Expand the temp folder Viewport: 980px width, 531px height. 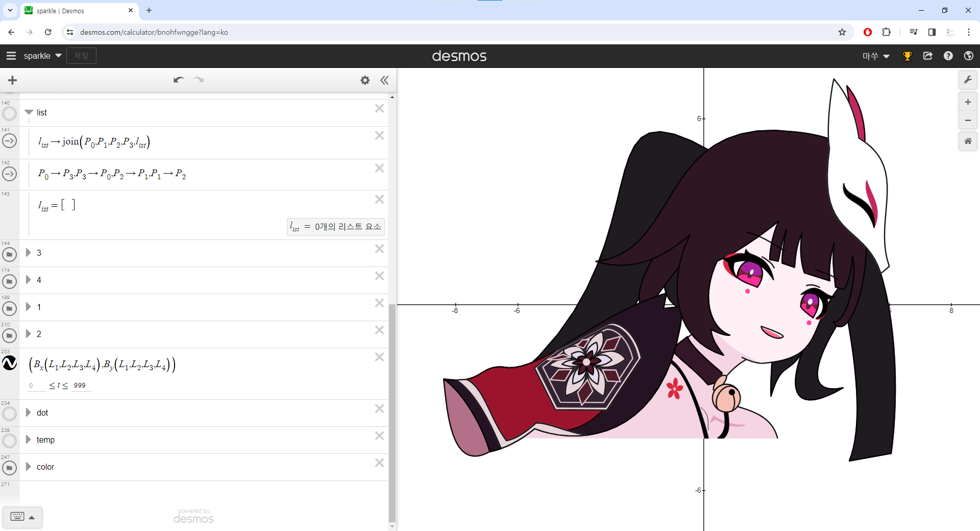click(29, 440)
